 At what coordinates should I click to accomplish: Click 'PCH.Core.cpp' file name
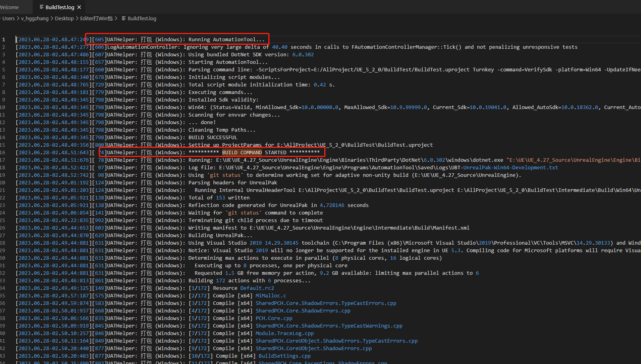[x=274, y=318]
